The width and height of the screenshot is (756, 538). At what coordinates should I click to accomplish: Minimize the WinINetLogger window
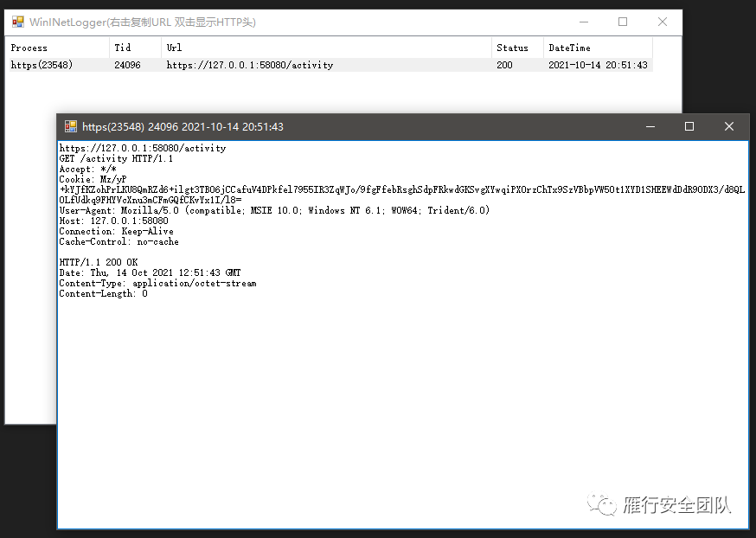coord(584,22)
